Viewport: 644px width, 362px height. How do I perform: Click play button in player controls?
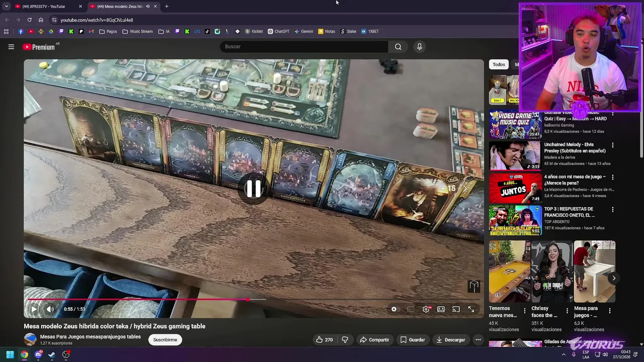point(34,309)
